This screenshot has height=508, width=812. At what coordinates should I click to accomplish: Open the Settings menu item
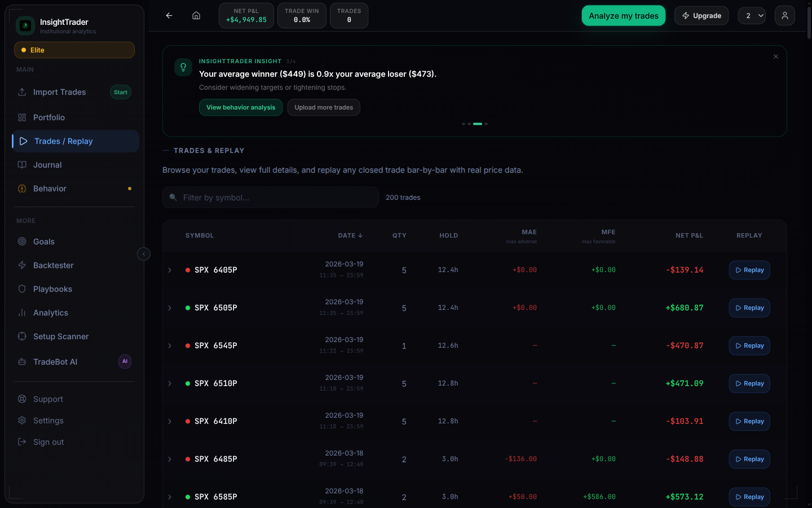(x=48, y=420)
